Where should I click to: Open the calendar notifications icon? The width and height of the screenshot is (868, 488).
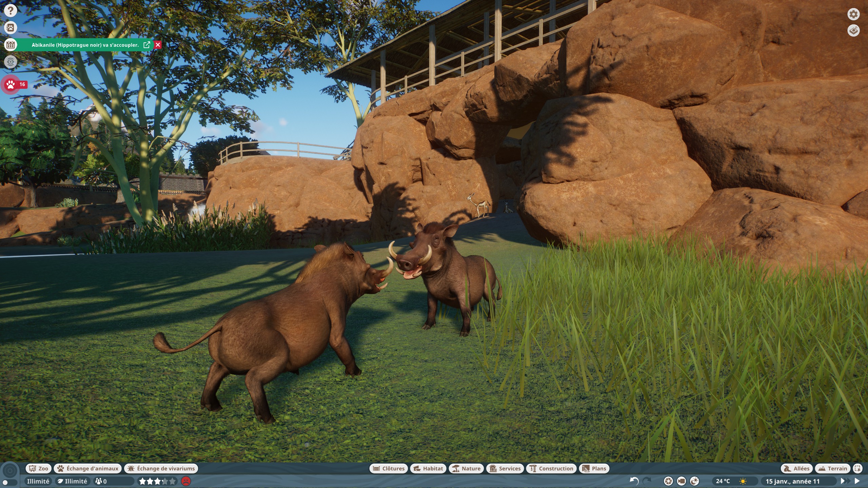(x=11, y=45)
